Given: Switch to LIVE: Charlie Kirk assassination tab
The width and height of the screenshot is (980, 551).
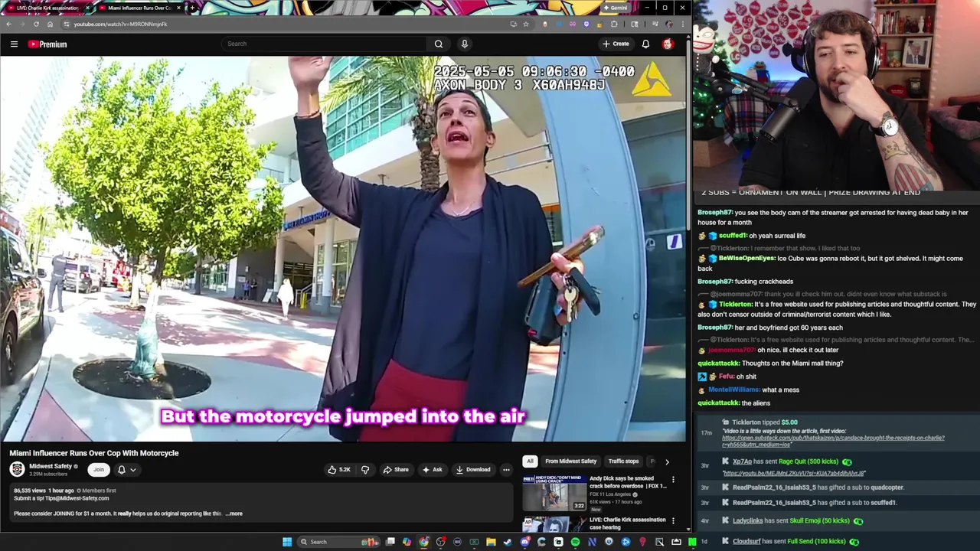Looking at the screenshot, I should [46, 8].
